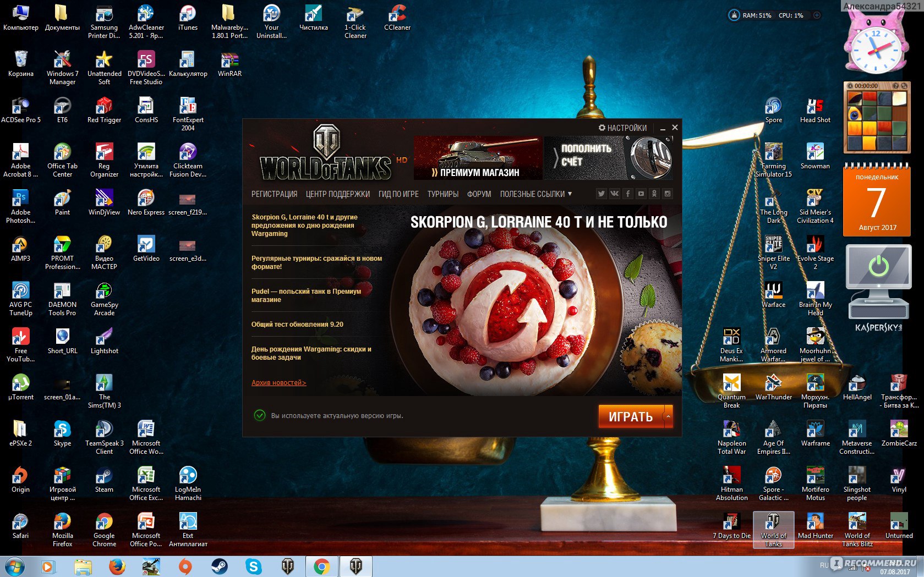Screen dimensions: 924x577
Task: Open the День рождения Wargaming news item
Action: click(311, 353)
